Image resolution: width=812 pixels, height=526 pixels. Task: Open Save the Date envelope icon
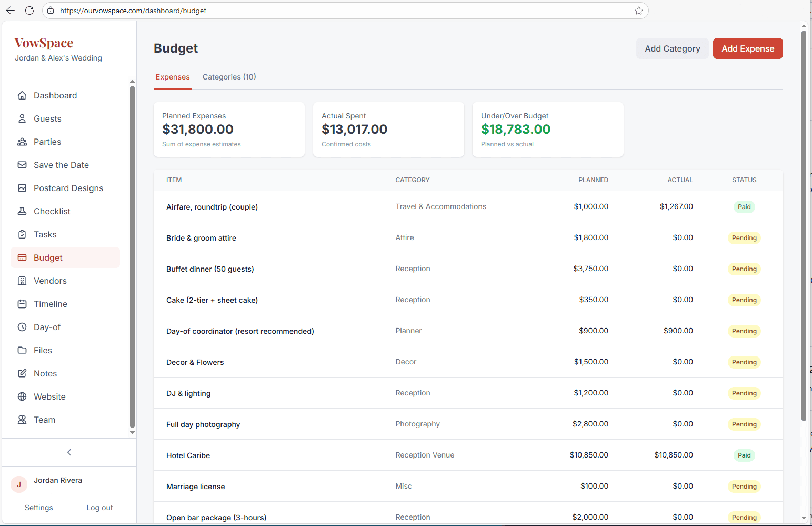tap(22, 165)
